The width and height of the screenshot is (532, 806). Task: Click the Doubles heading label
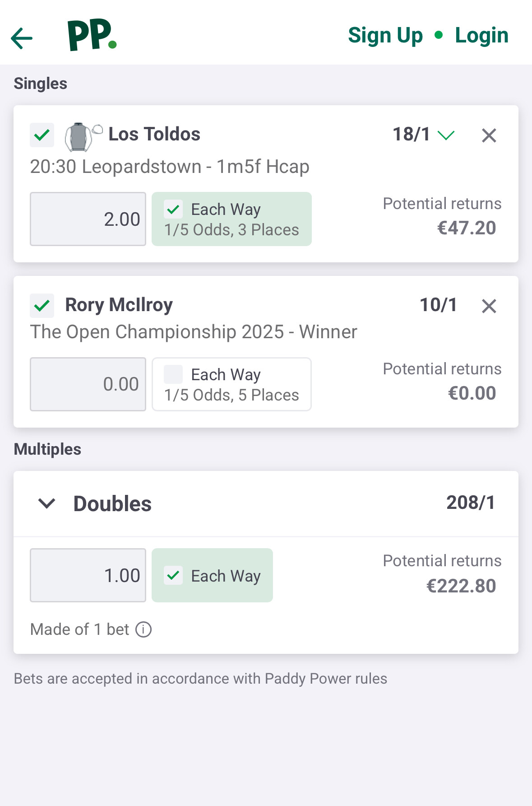(x=112, y=503)
